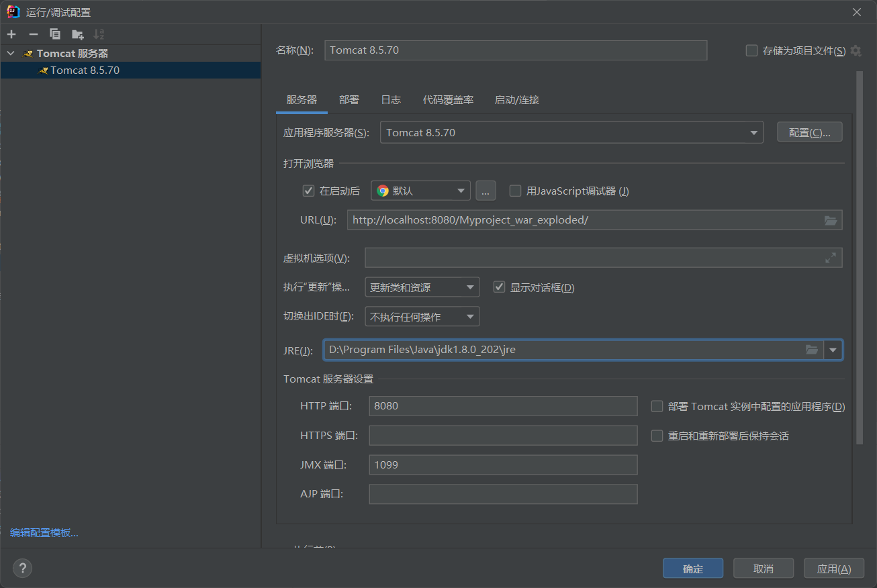Sort configurations alphabetically
This screenshot has width=877, height=588.
tap(99, 34)
